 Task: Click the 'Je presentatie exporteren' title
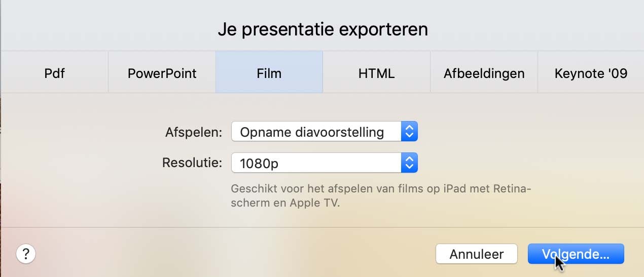[x=323, y=29]
